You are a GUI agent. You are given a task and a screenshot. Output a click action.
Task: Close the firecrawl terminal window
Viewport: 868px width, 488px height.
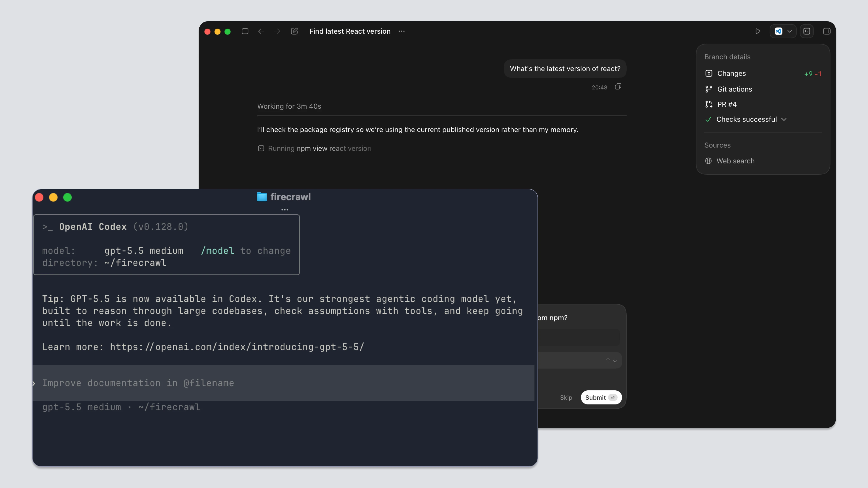point(39,197)
